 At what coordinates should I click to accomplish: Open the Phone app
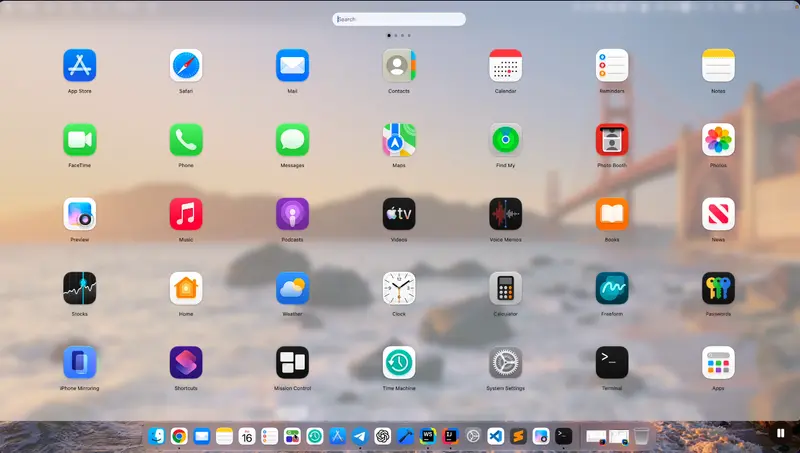point(186,140)
